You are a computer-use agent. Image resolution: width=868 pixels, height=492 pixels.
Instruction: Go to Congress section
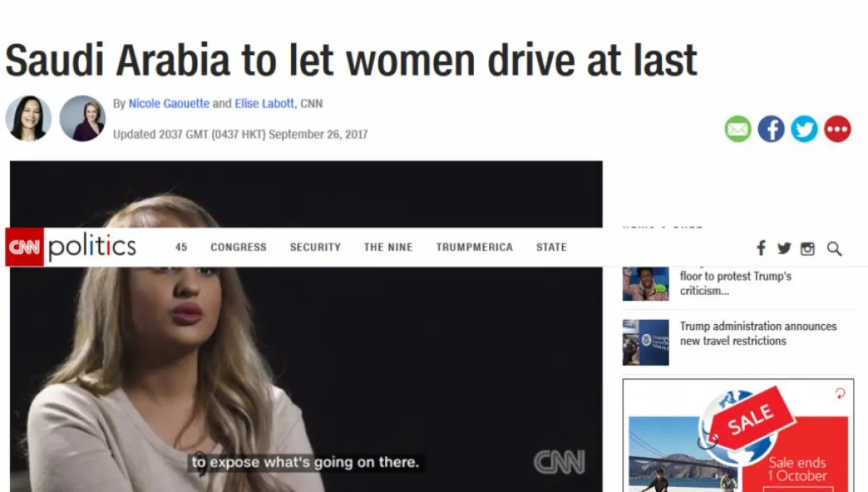click(x=239, y=247)
